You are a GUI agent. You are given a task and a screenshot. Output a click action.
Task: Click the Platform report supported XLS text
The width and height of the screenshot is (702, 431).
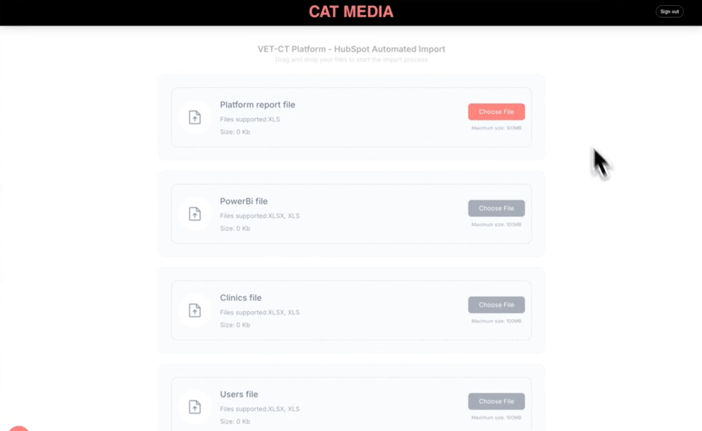point(250,119)
